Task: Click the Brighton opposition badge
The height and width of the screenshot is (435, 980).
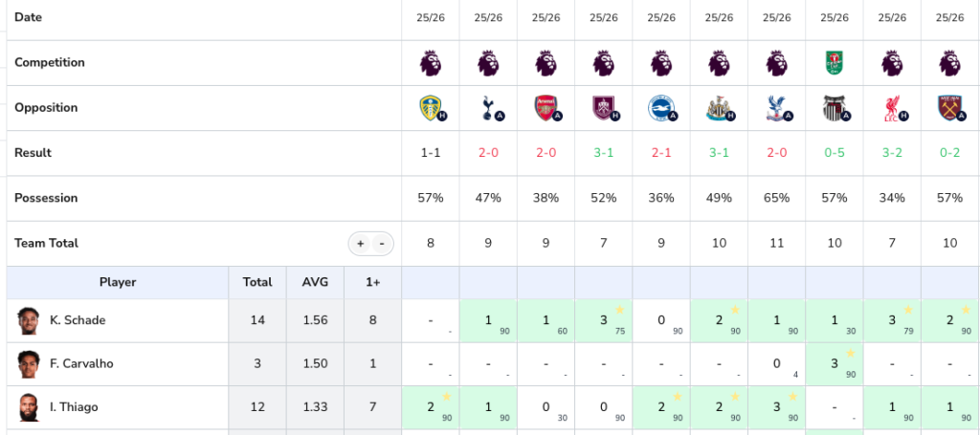Action: (660, 108)
